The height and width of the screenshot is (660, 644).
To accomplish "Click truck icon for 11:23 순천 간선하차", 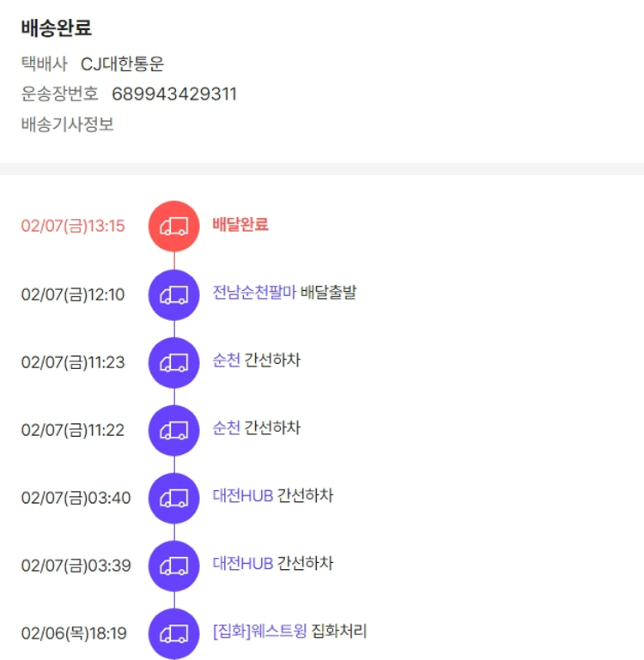I will (174, 362).
